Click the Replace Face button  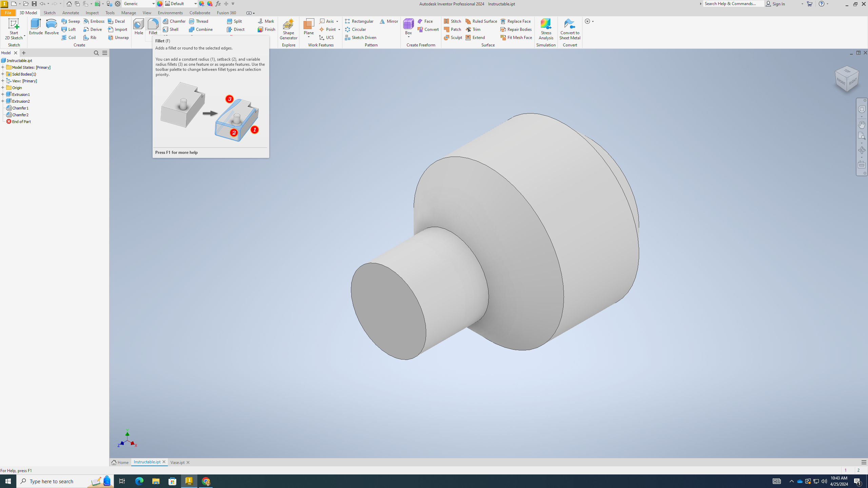point(516,21)
